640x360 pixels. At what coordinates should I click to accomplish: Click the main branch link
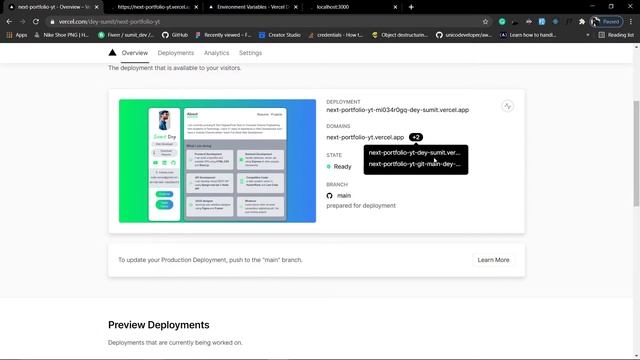pyautogui.click(x=344, y=196)
